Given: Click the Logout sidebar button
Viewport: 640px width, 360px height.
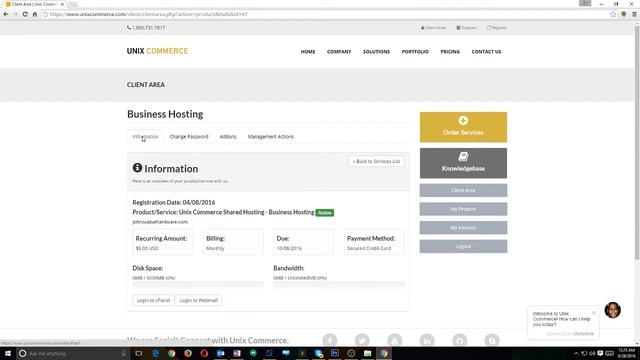Looking at the screenshot, I should pyautogui.click(x=463, y=247).
